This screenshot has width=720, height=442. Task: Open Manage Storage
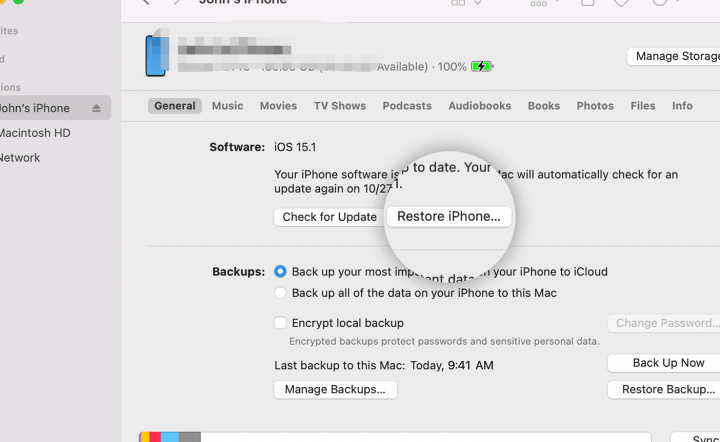674,56
